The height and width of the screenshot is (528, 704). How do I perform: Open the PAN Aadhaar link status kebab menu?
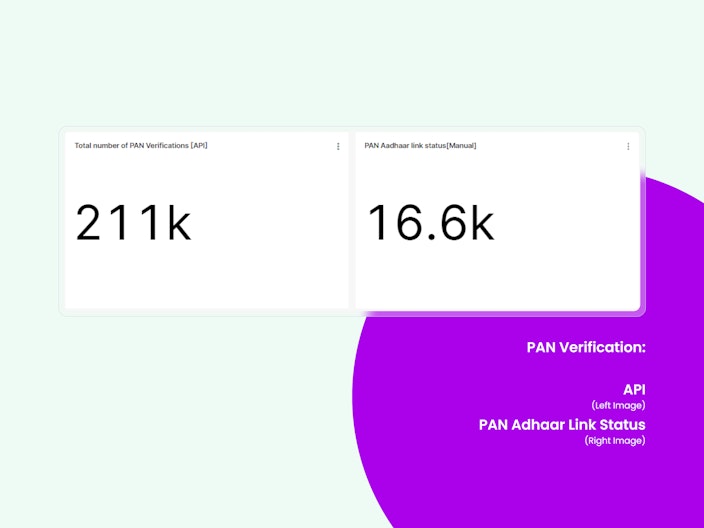pyautogui.click(x=628, y=146)
